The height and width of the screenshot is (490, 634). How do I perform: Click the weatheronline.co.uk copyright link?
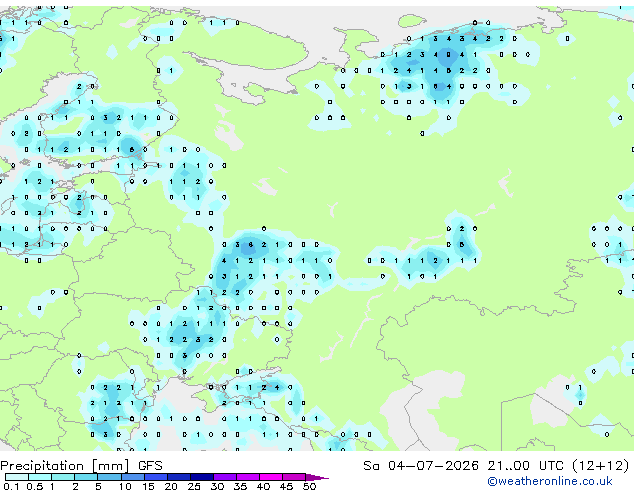coord(550,481)
